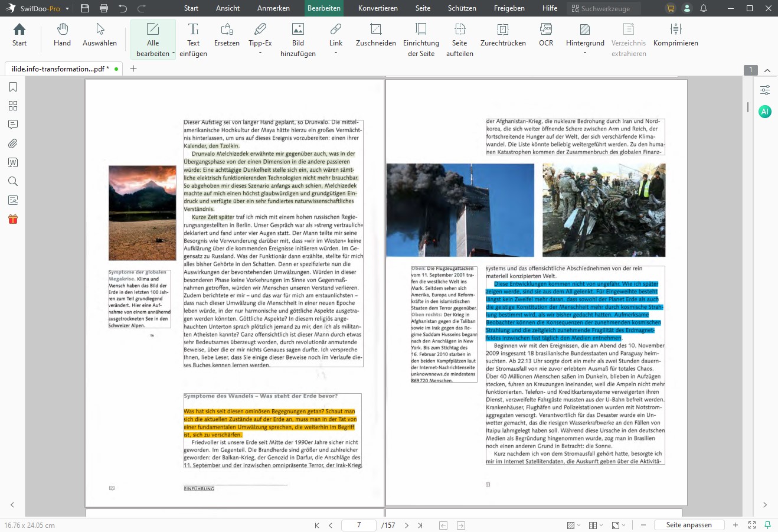
Task: Click the red gift icon
Action: click(x=13, y=219)
